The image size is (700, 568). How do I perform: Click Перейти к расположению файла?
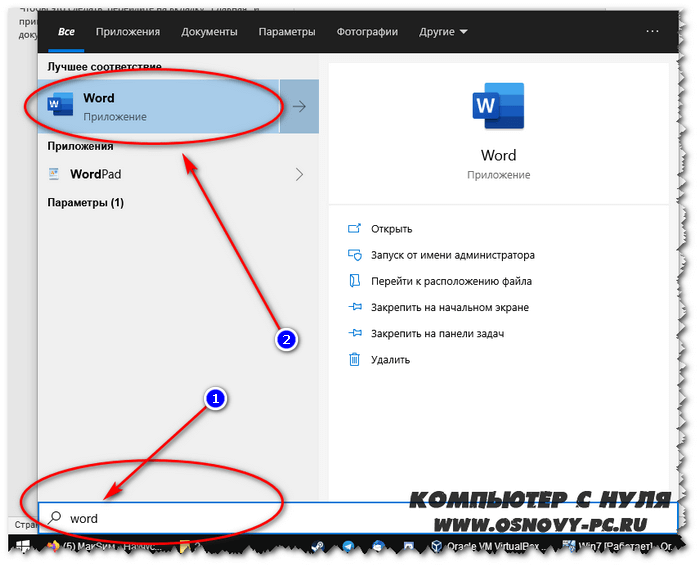tap(450, 281)
